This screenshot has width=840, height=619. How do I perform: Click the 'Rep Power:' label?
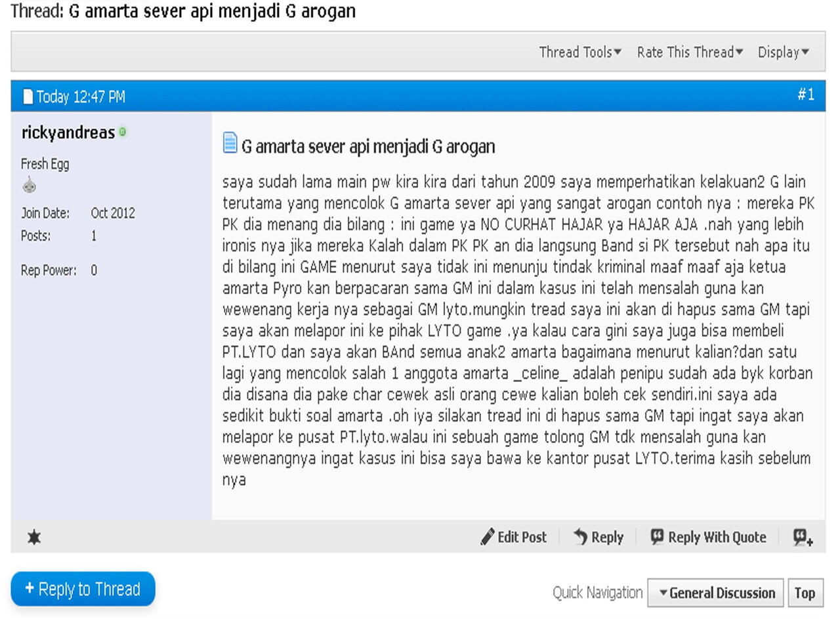49,270
